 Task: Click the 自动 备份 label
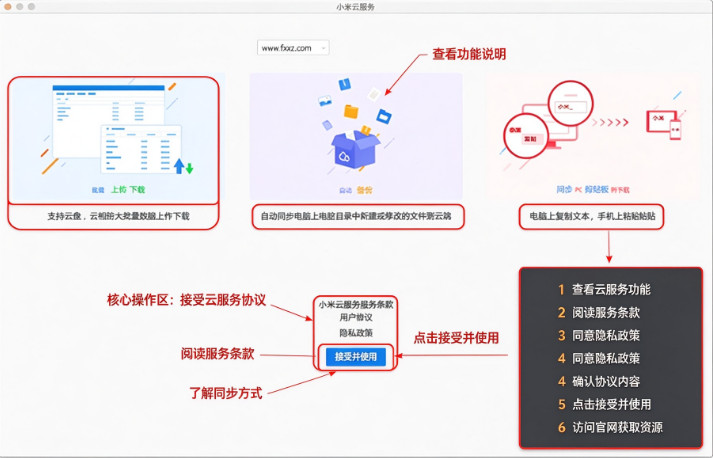click(x=356, y=190)
